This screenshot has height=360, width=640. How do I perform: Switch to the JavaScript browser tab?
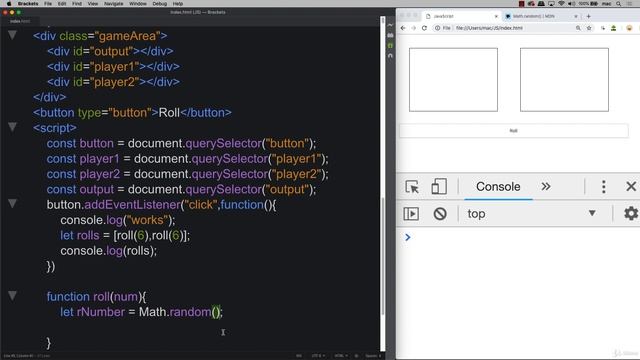(460, 16)
